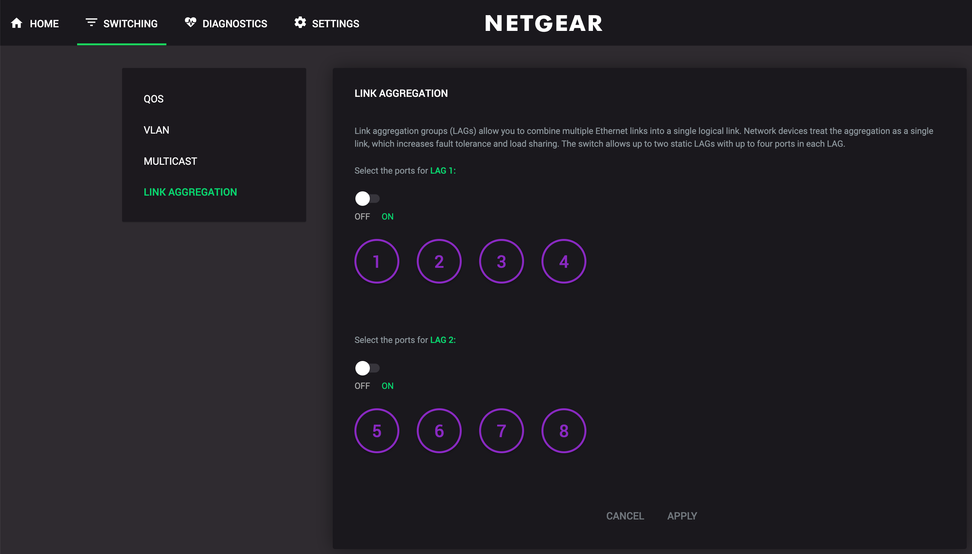
Task: Select port 1 circle for LAG 1
Action: pyautogui.click(x=377, y=262)
